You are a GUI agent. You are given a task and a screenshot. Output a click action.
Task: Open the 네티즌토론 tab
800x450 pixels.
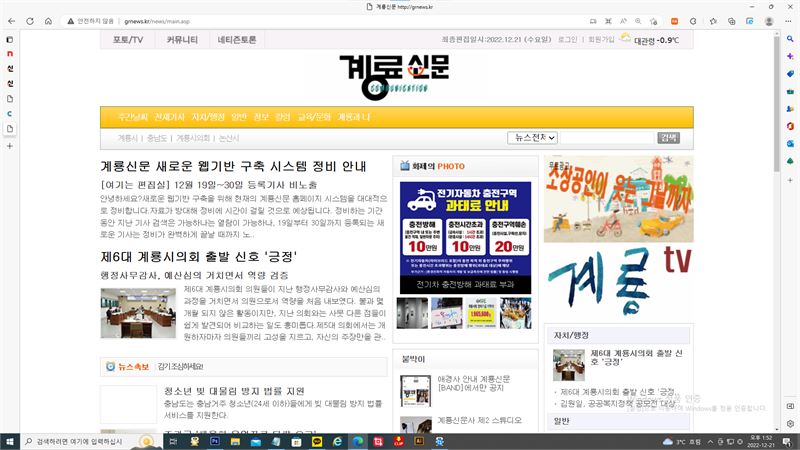click(x=237, y=40)
